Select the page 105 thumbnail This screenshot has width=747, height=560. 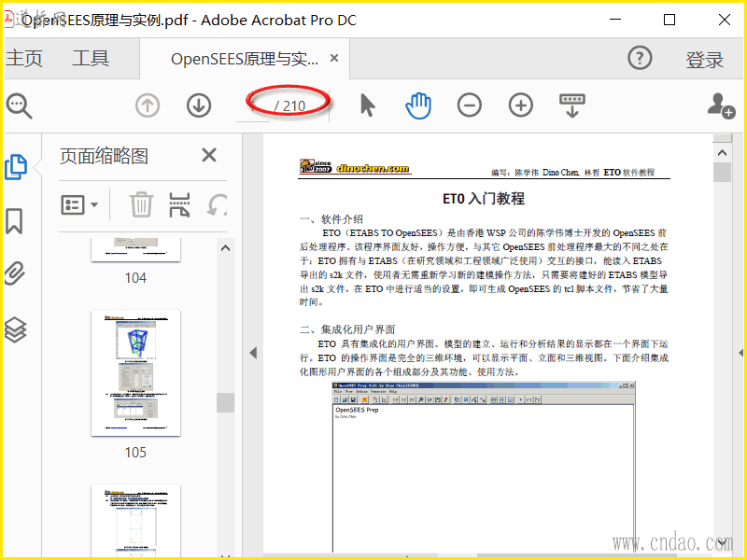click(135, 372)
